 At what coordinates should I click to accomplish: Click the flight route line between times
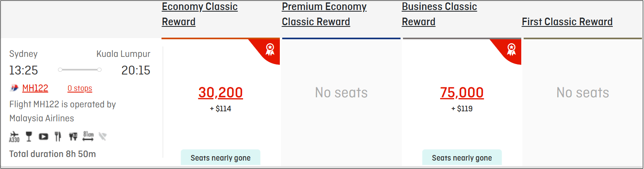80,70
